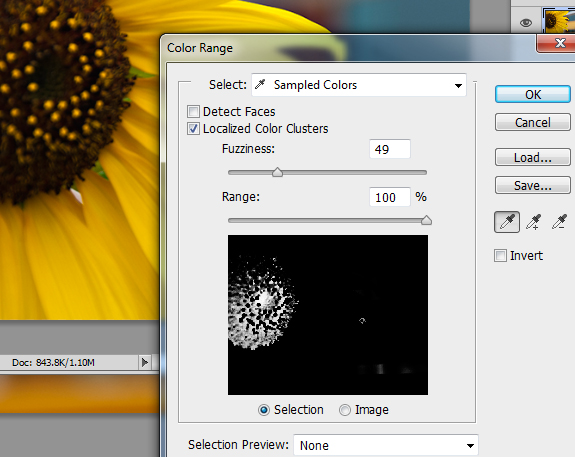Choose the Subtract from Sample eyedropper
Screen dimensions: 575x457
560,222
